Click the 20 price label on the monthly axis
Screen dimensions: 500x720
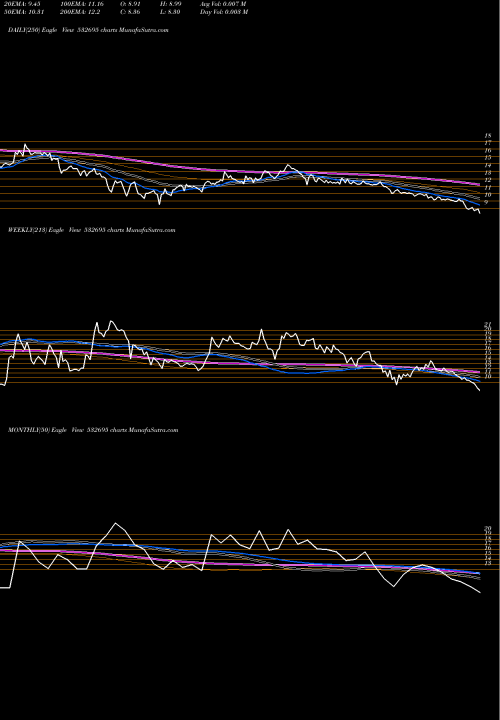488,529
